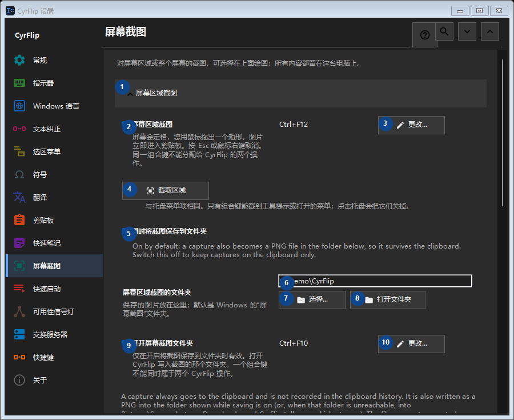Image resolution: width=514 pixels, height=420 pixels.
Task: Click the 交换服务器 server icon
Action: [x=19, y=334]
